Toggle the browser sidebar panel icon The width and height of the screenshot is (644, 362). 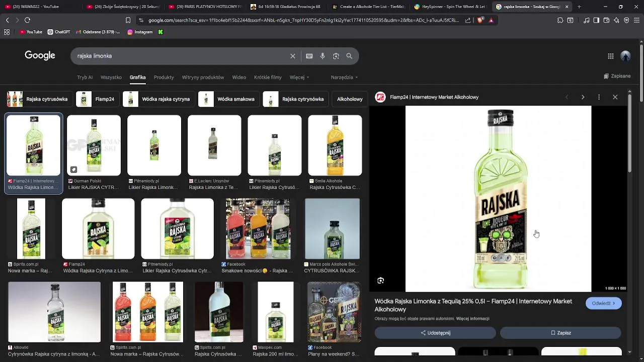pos(596,20)
